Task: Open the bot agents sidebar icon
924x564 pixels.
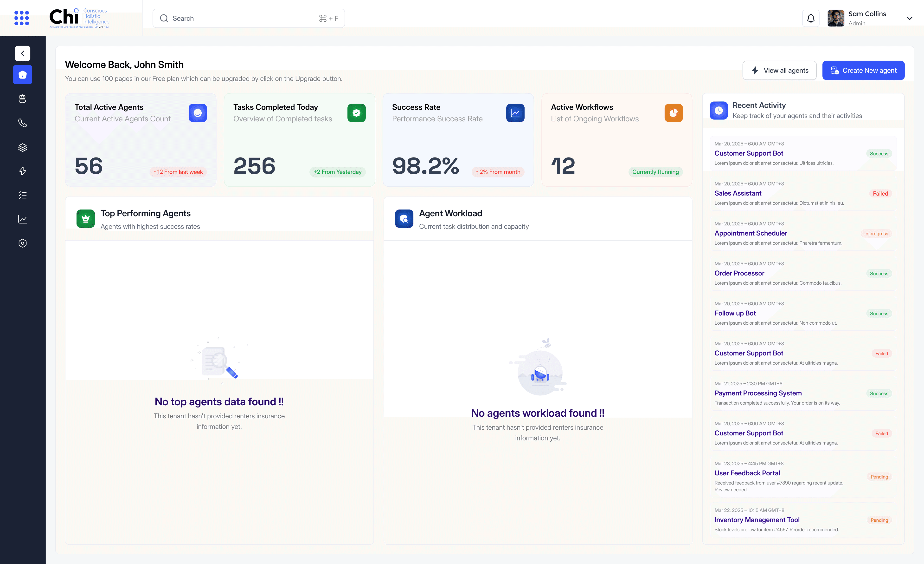Action: coord(23,99)
